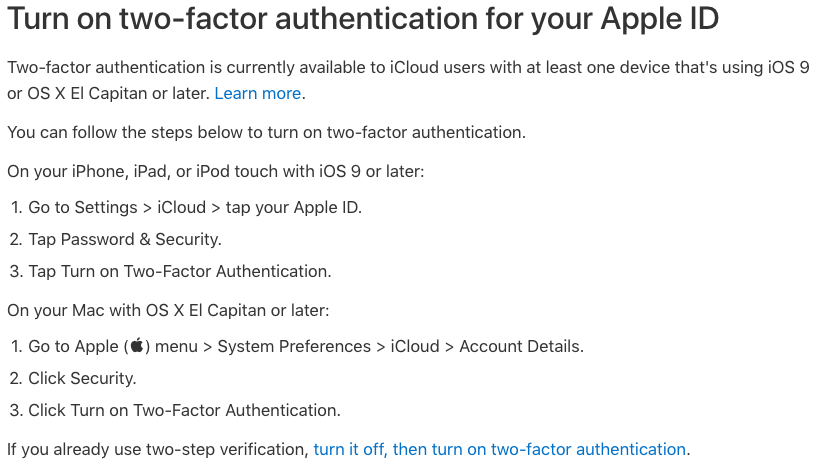Screen dimensions: 818x470
Task: Follow the turn it off two-factor link
Action: (x=499, y=449)
